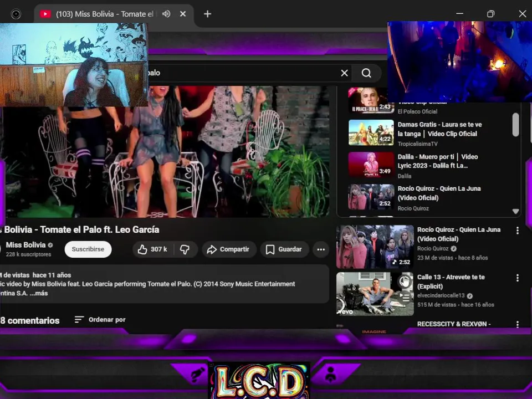Open Calle 13 - Atrevete te te thumbnail

[x=375, y=294]
